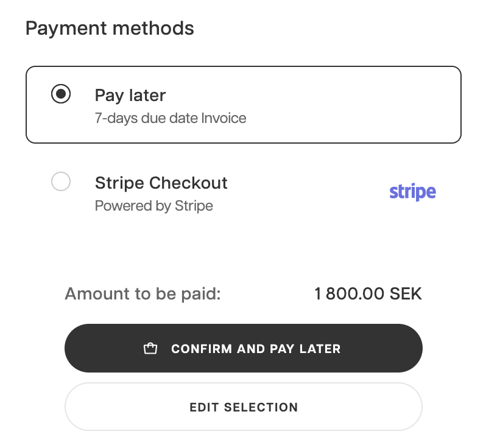486x448 pixels.
Task: Click the Stripe logo
Action: 412,192
